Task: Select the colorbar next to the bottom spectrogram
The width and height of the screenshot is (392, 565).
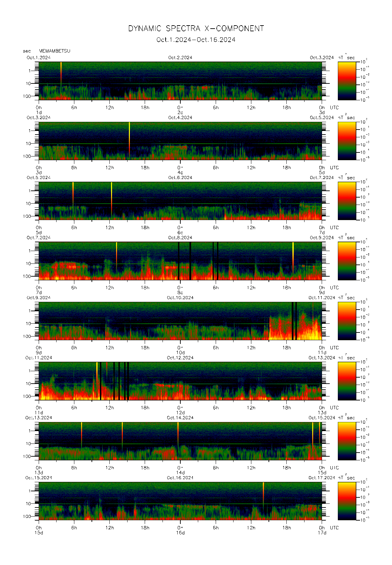Action: click(347, 501)
